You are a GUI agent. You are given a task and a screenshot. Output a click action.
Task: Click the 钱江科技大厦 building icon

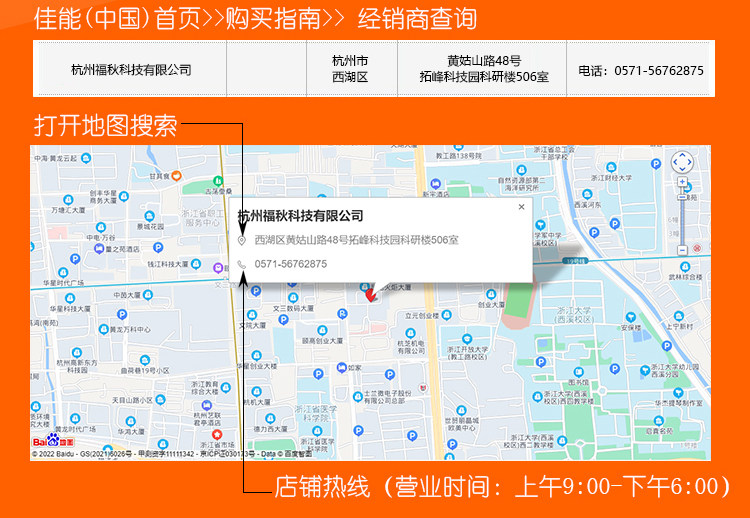[x=196, y=264]
